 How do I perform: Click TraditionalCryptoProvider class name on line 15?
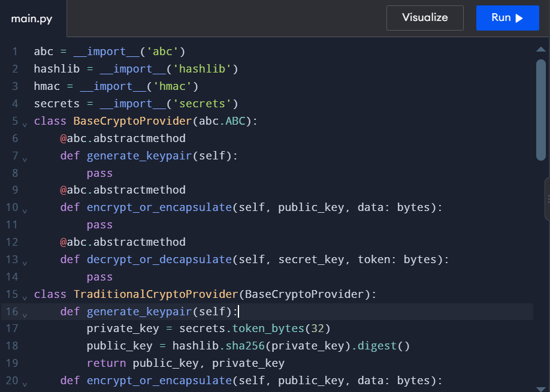click(x=156, y=294)
